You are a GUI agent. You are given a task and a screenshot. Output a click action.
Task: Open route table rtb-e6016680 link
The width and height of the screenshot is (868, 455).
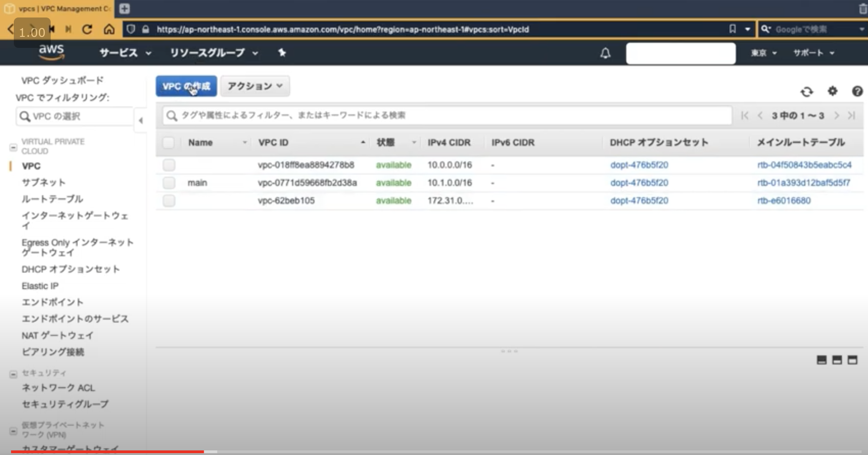point(784,201)
